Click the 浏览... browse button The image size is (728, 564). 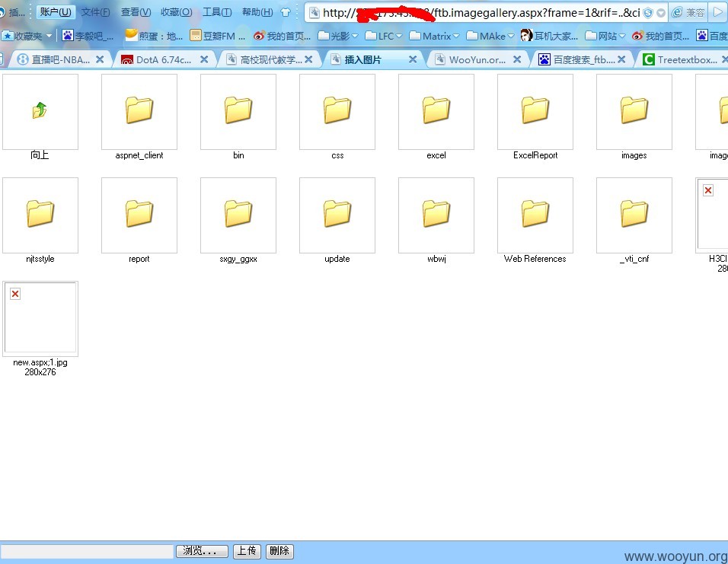[202, 551]
